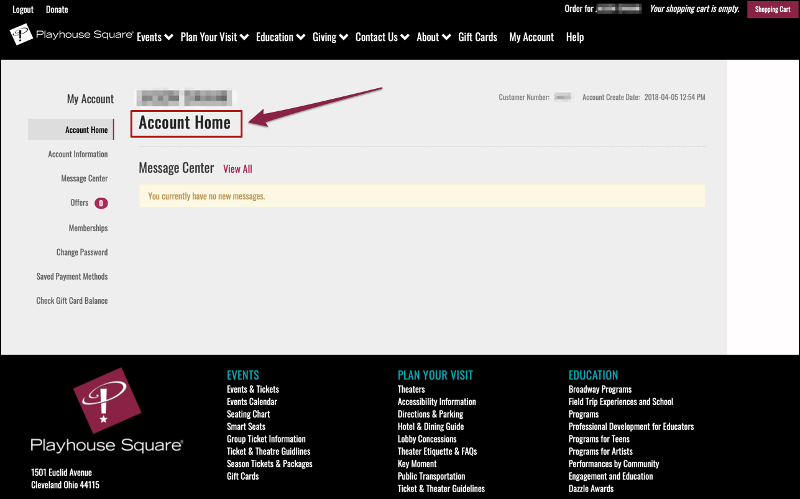Open Programs for Artists link
The height and width of the screenshot is (499, 800).
(601, 451)
